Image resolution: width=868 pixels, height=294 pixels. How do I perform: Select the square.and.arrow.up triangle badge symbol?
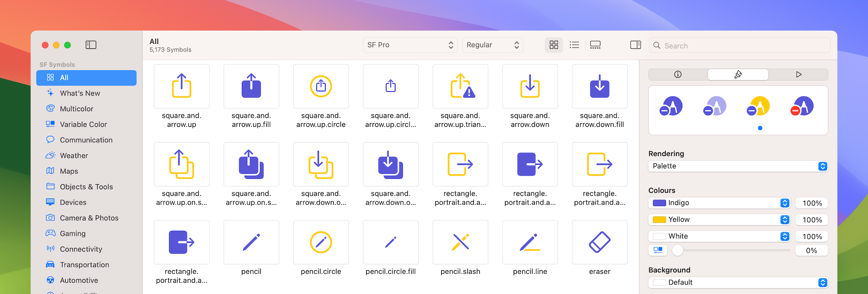click(460, 86)
